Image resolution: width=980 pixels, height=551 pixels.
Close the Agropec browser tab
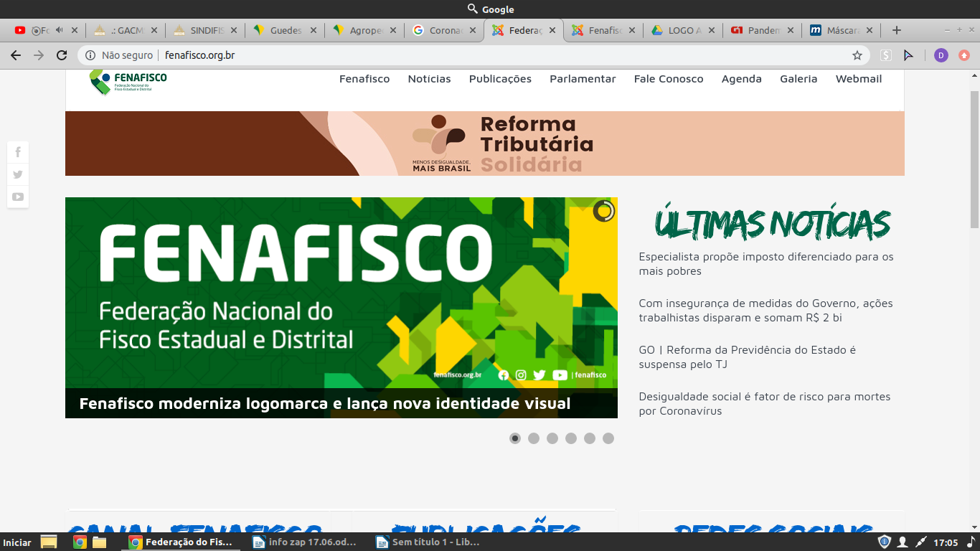coord(392,30)
